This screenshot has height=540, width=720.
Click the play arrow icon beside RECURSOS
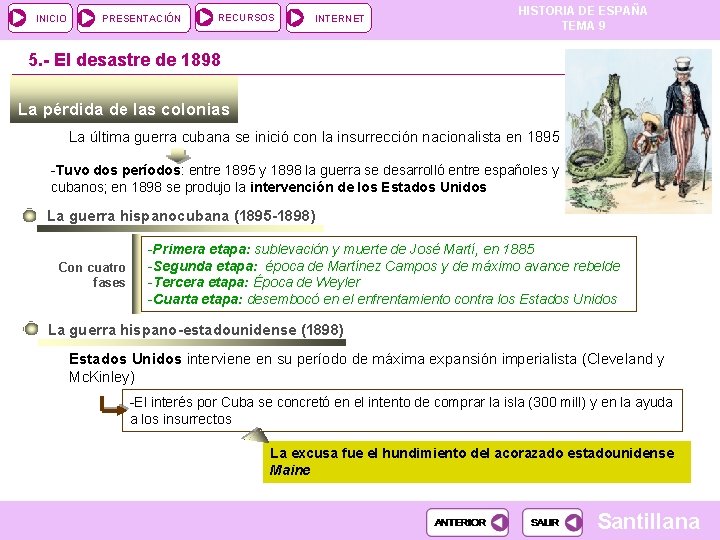click(204, 17)
